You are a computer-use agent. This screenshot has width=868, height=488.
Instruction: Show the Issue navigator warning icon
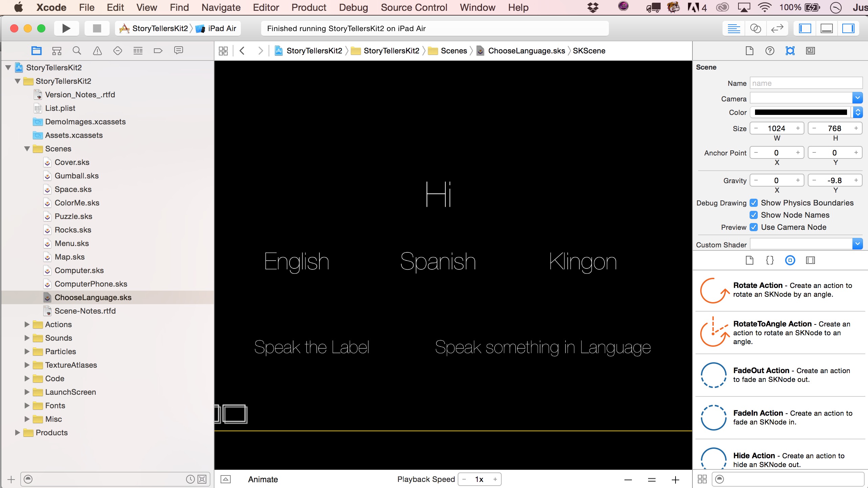point(97,51)
